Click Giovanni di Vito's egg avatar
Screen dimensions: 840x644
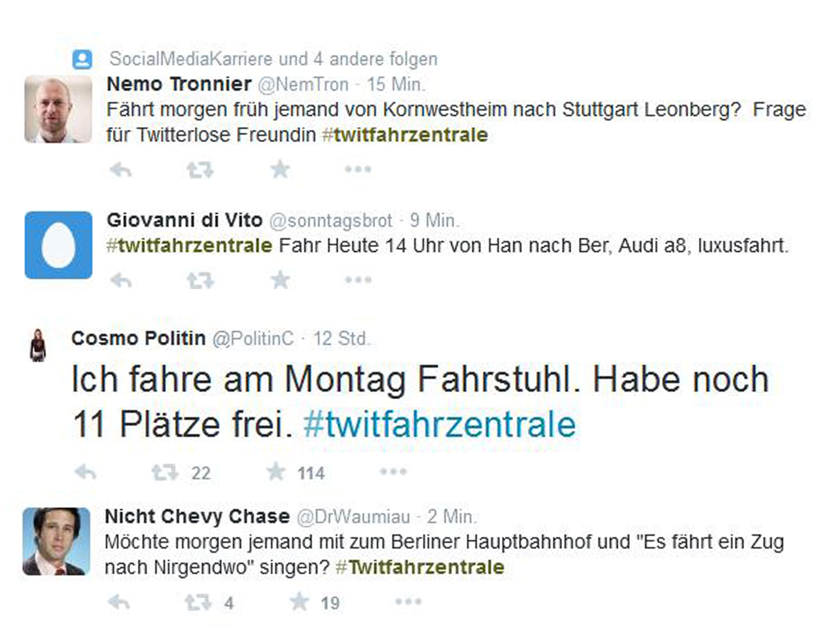58,245
